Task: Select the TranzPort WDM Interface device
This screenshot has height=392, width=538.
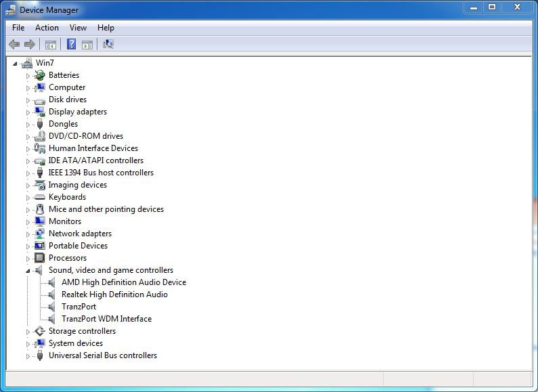Action: [x=106, y=319]
